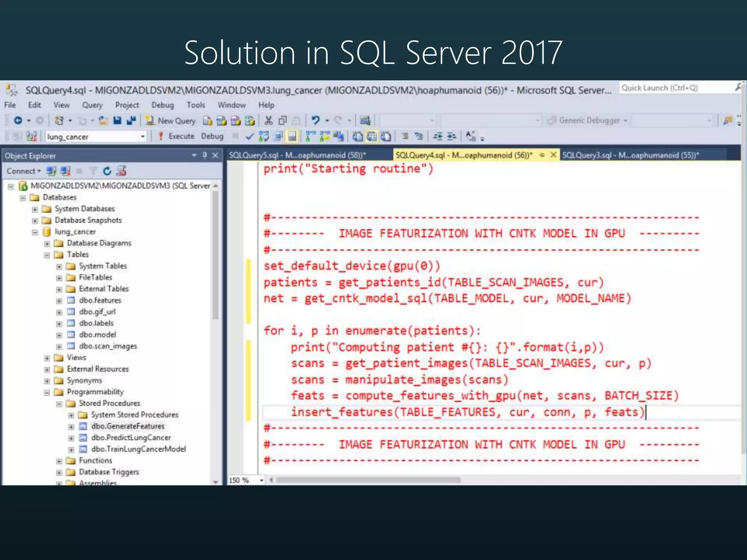The width and height of the screenshot is (747, 560).
Task: Click the Uncomment selected lines icon
Action: click(x=419, y=136)
